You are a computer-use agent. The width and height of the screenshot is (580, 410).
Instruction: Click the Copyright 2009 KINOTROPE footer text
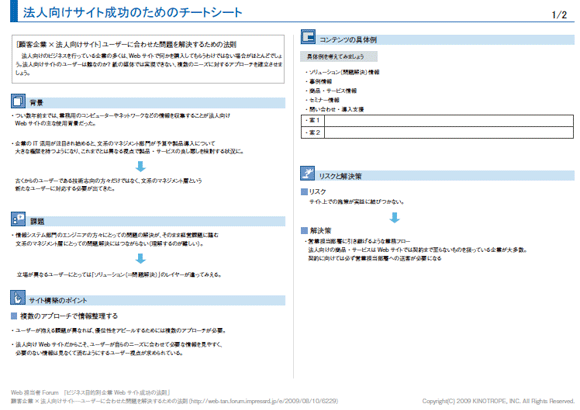point(498,401)
